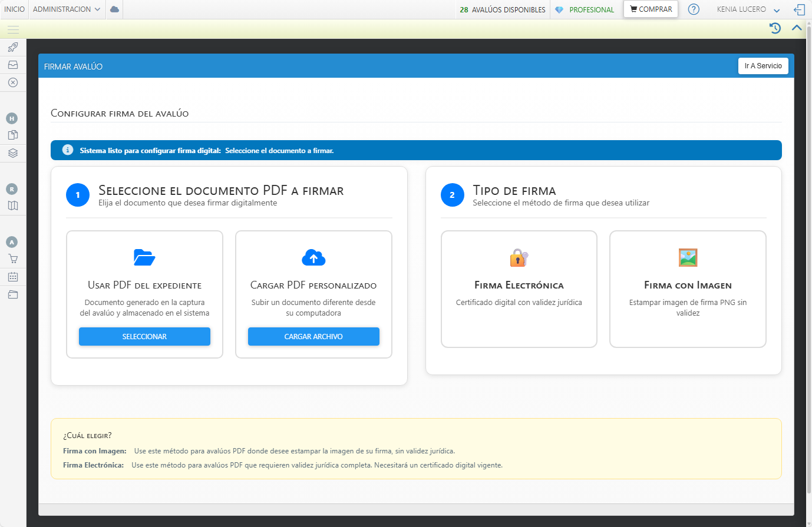The height and width of the screenshot is (527, 812).
Task: Go to the INICIO menu item
Action: [x=15, y=9]
